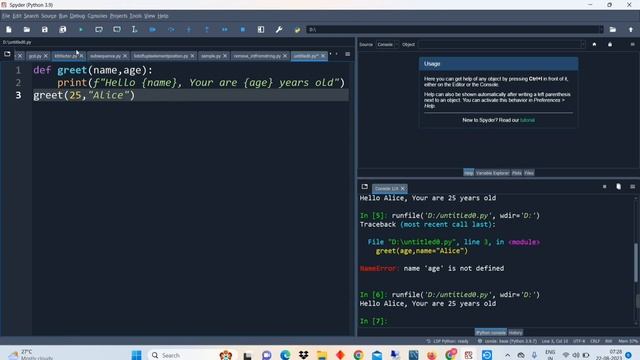Open the Search menu
The image size is (640, 360).
pos(31,16)
